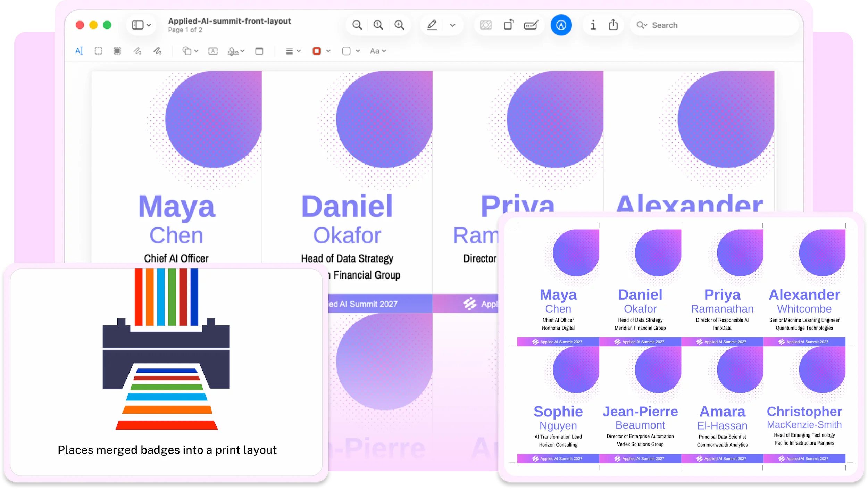Screen dimensions: 868x489
Task: Click the Applied-AI-summit-front-layout document title
Action: pos(229,21)
